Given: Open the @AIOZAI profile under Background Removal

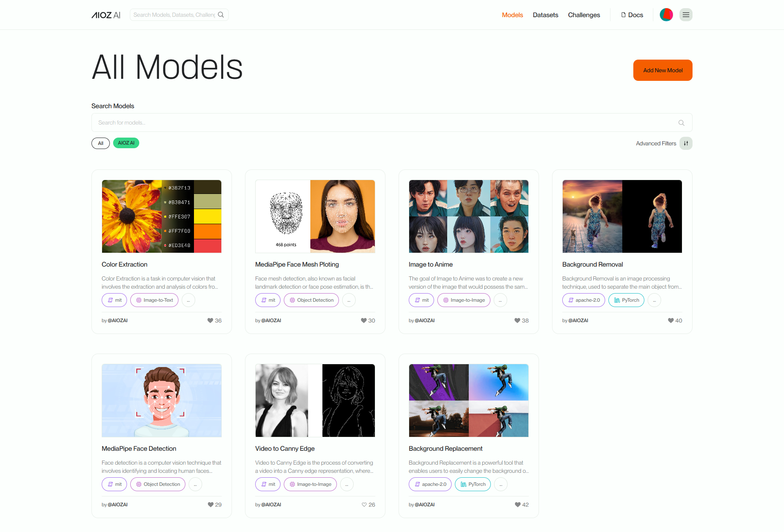Looking at the screenshot, I should point(578,320).
